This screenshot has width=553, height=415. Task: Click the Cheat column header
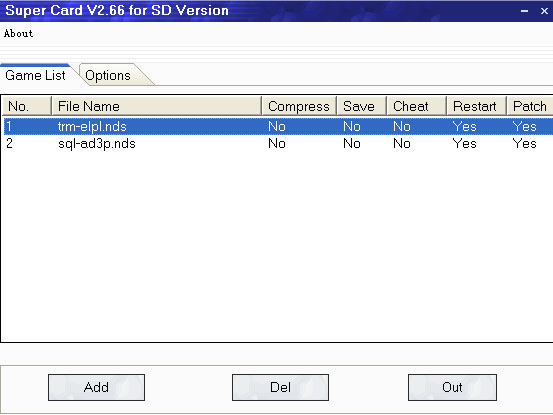417,106
